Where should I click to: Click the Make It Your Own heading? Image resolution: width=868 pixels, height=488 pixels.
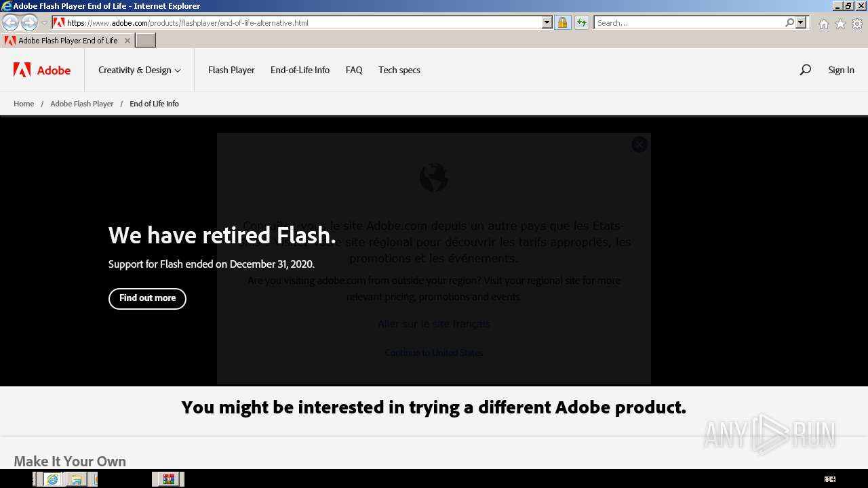click(x=70, y=461)
